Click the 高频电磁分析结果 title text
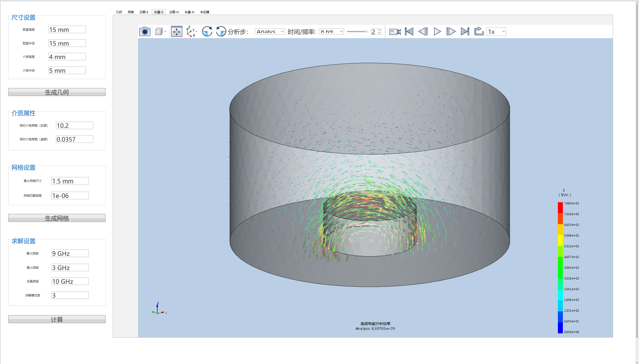639x364 pixels. 375,324
